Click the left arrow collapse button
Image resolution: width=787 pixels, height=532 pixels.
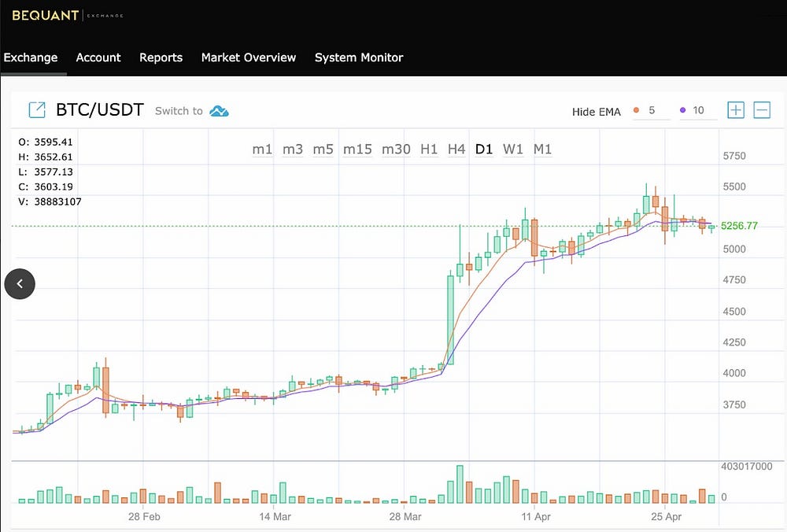click(20, 284)
